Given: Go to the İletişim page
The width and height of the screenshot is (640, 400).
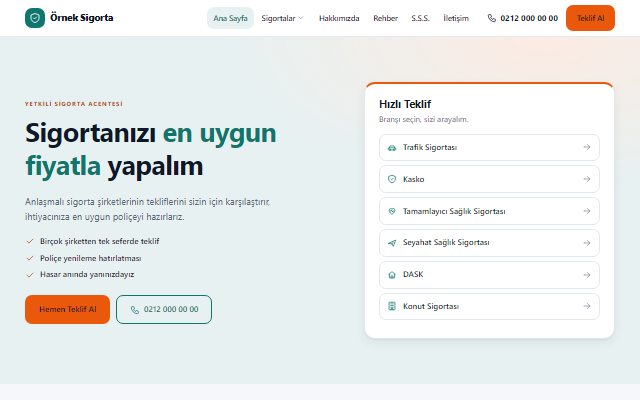Looking at the screenshot, I should click(x=456, y=18).
